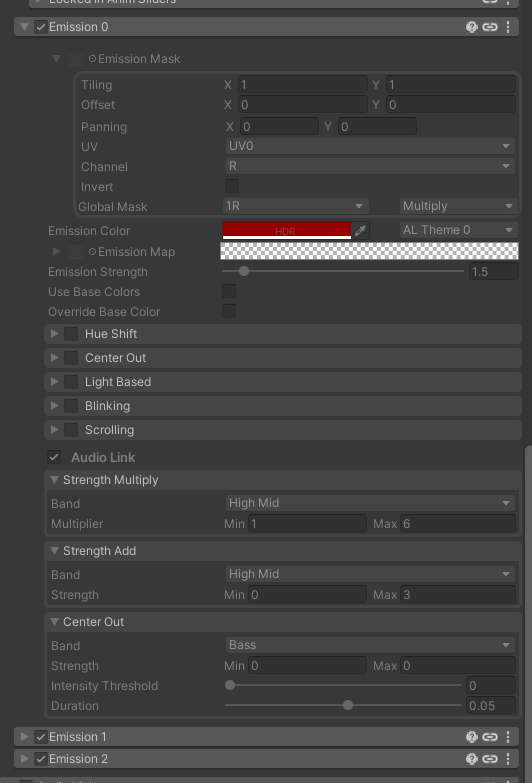Collapse the Emission 0 section arrow
Screen dimensions: 532x783
click(24, 27)
